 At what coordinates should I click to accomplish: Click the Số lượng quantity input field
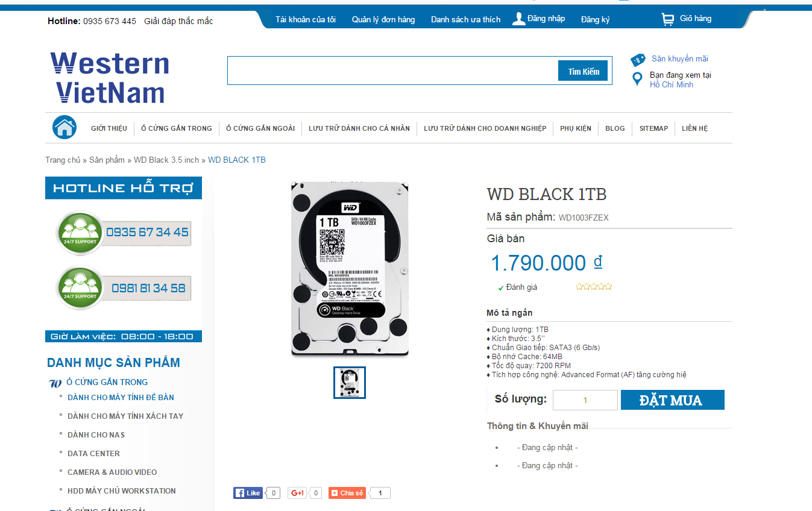(585, 400)
